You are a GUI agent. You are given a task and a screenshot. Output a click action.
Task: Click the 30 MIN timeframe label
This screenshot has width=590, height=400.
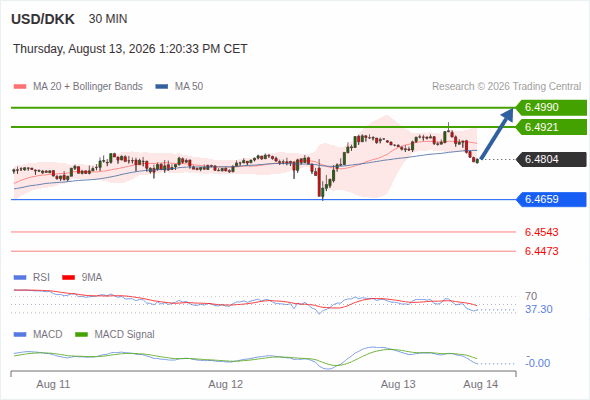click(x=108, y=19)
